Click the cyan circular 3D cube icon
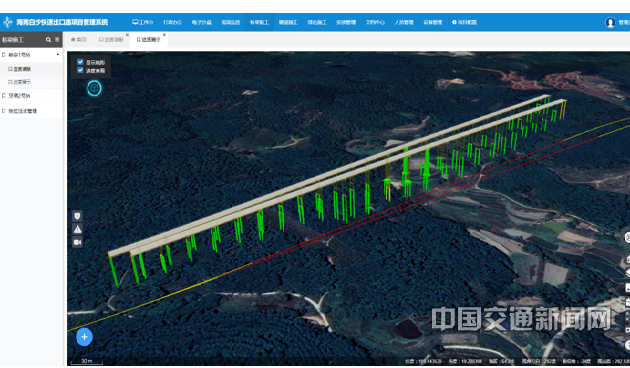Viewport: 630px width, 368px height. 94,88
